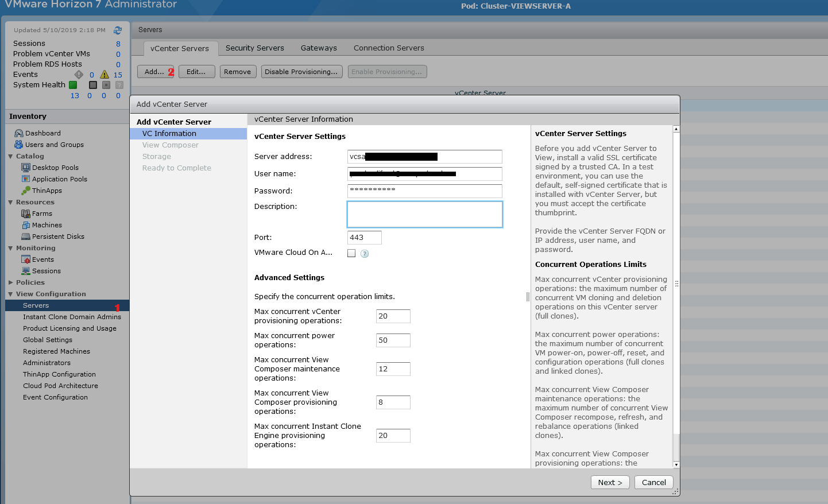Click inside the Description text field
Image resolution: width=828 pixels, height=504 pixels.
coord(424,214)
